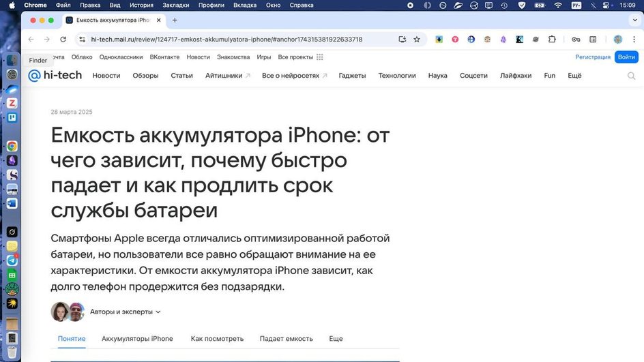This screenshot has height=362, width=644.
Task: Click the Chrome icon in the Dock
Action: (x=12, y=146)
